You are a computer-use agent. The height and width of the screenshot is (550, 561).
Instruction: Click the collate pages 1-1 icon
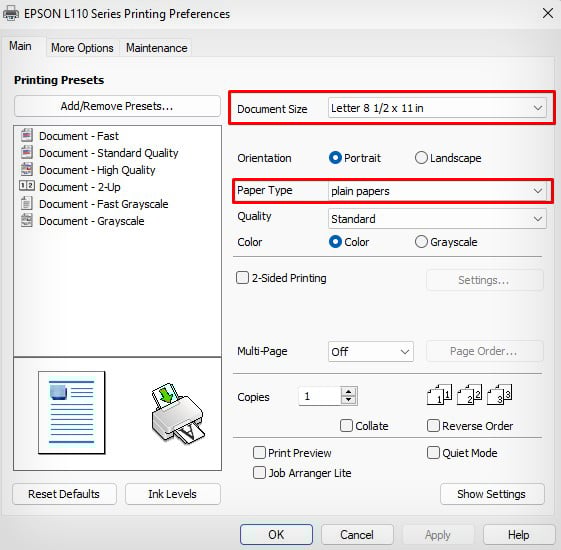click(x=439, y=394)
